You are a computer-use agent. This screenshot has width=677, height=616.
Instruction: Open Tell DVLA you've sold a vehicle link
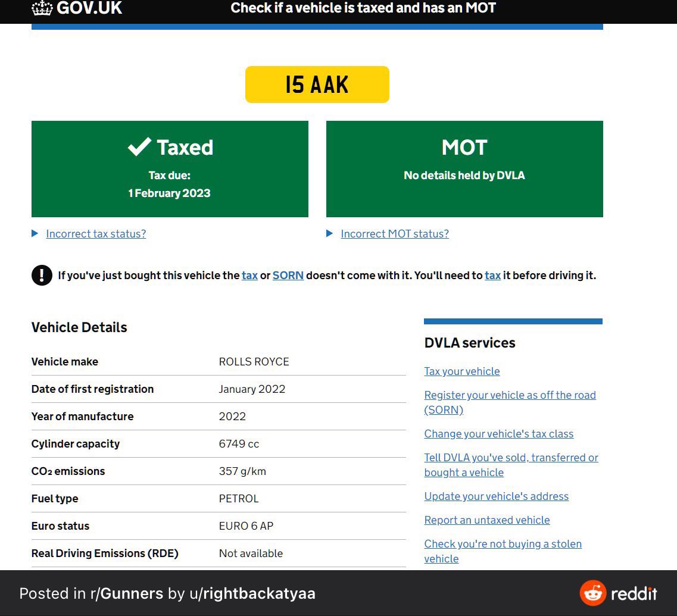511,465
